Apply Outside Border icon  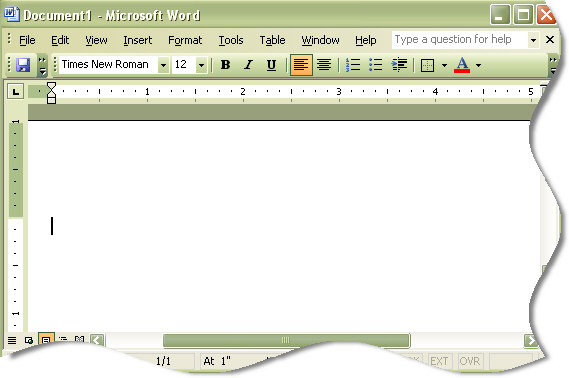[427, 65]
